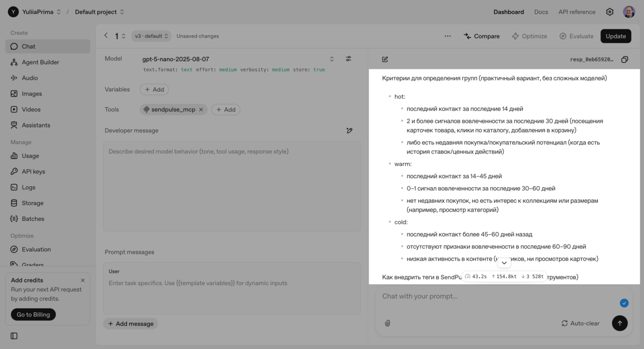Expand the model selector dropdown
This screenshot has width=644, height=349.
(332, 59)
